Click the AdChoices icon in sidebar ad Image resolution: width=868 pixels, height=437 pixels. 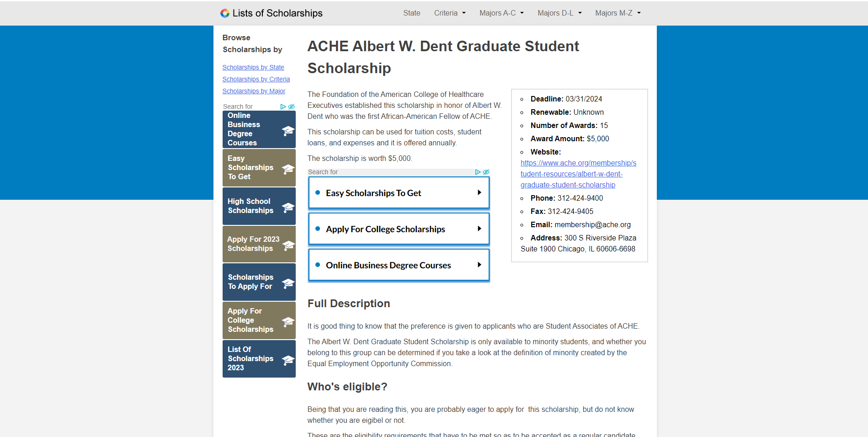click(x=283, y=107)
